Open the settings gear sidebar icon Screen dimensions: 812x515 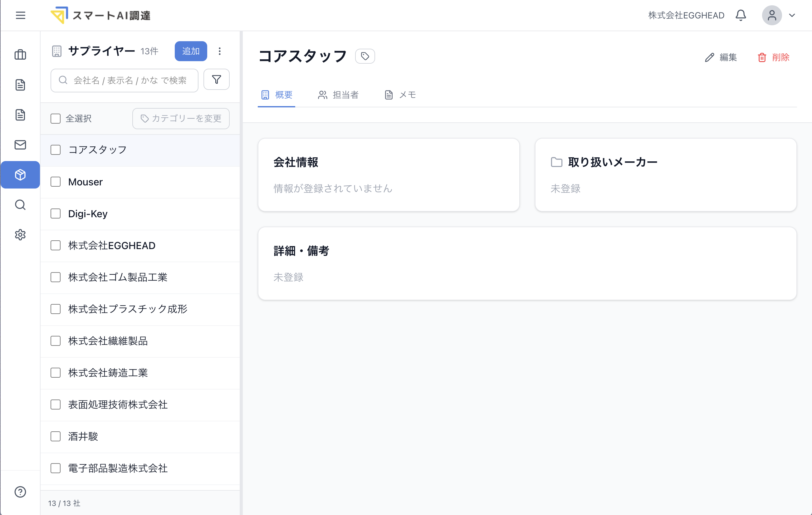pos(20,235)
